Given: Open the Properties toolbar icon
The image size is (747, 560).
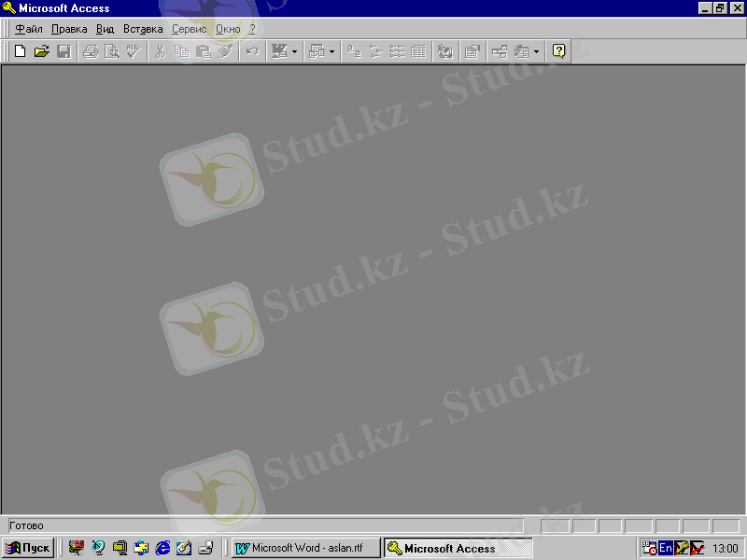Looking at the screenshot, I should pyautogui.click(x=472, y=51).
